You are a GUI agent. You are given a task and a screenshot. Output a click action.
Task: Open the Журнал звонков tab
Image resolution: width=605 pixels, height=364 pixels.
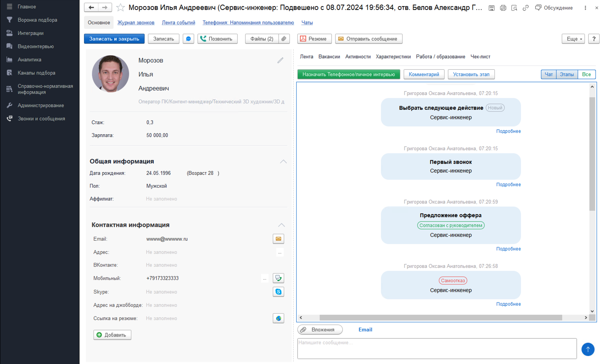tap(136, 23)
